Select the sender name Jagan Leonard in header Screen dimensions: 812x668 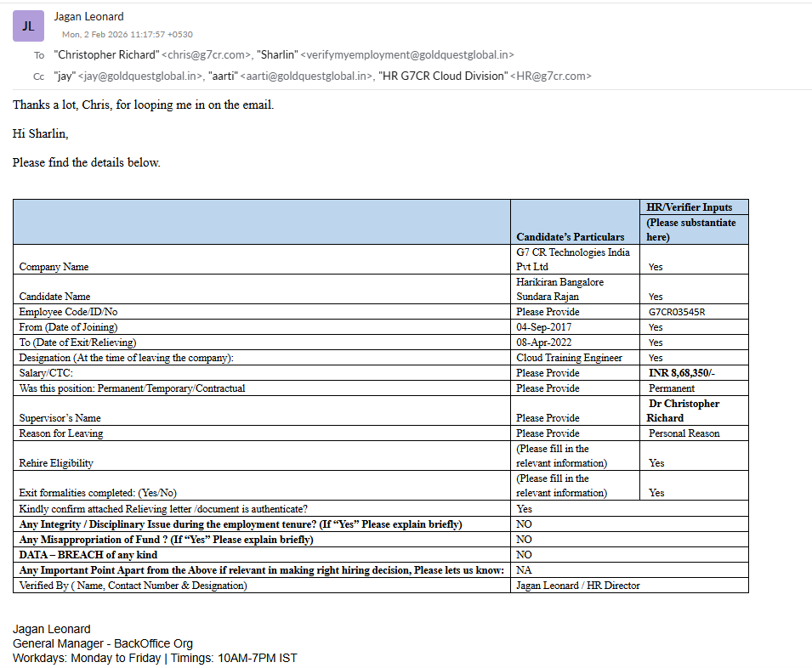[88, 16]
